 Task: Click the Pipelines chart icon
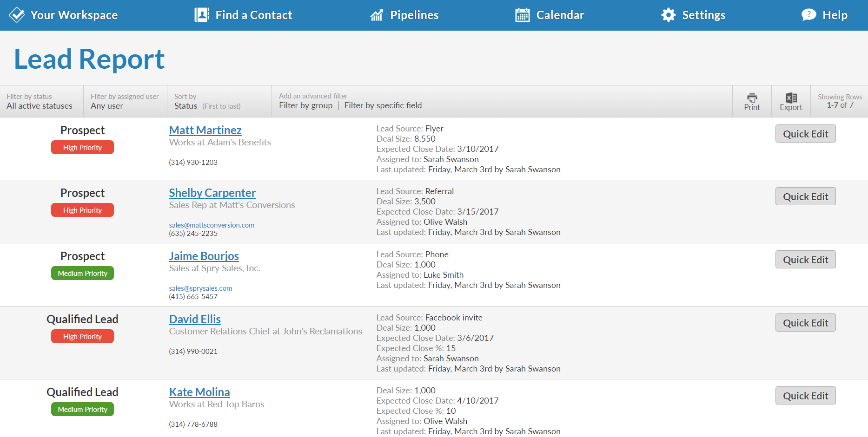[377, 15]
